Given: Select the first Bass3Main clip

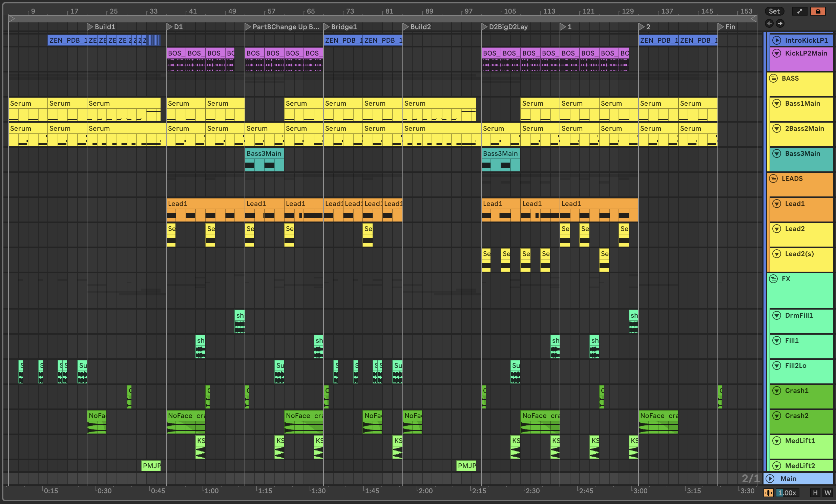Looking at the screenshot, I should 264,154.
